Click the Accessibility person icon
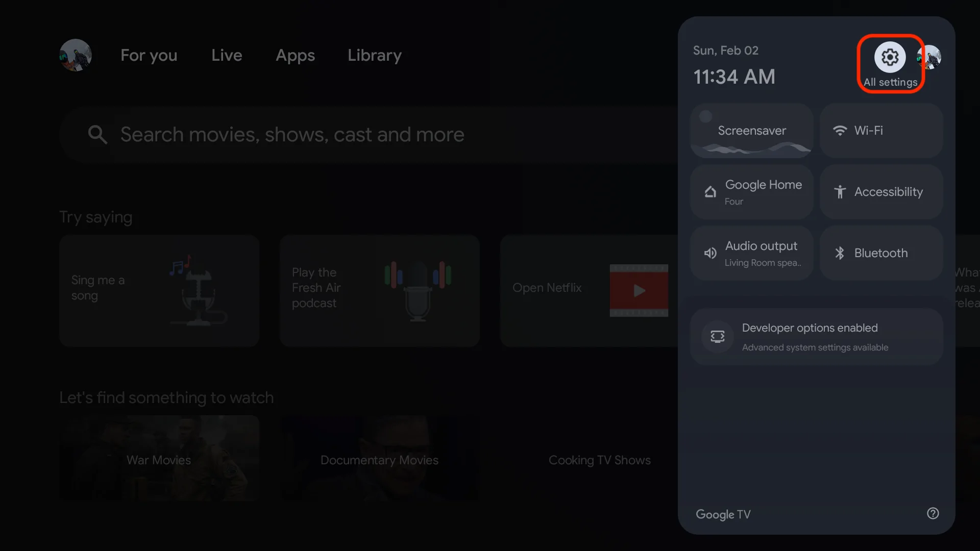 click(840, 192)
